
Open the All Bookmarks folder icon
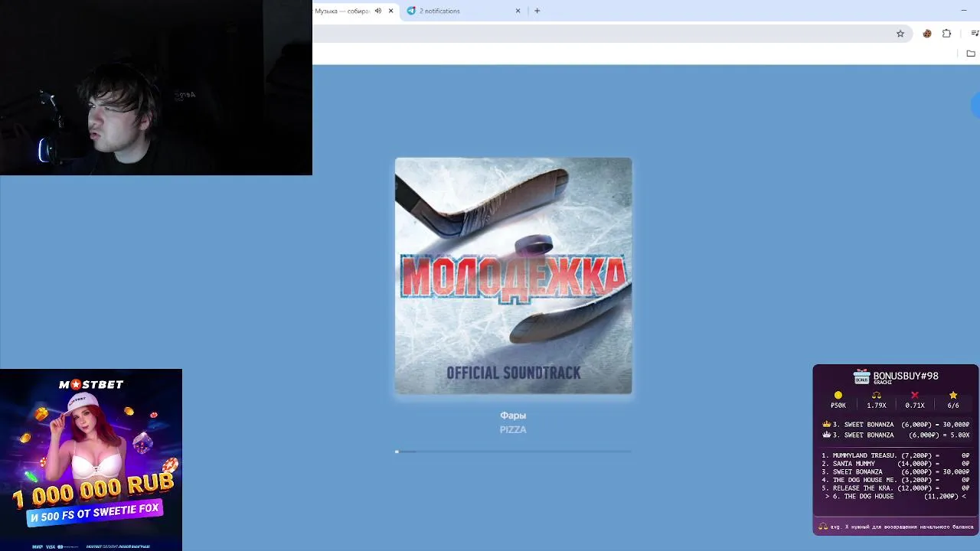(971, 54)
